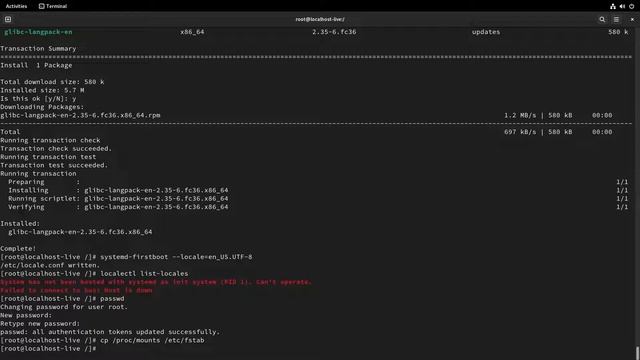
Task: Click the 'passwd' command line
Action: pyautogui.click(x=62, y=299)
